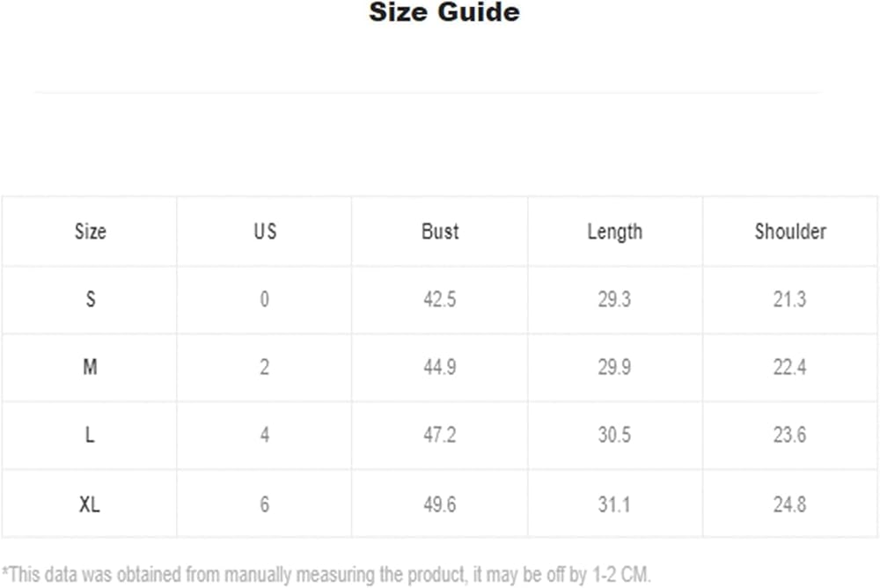Click the Size Guide heading
880x588 pixels.
click(x=444, y=13)
